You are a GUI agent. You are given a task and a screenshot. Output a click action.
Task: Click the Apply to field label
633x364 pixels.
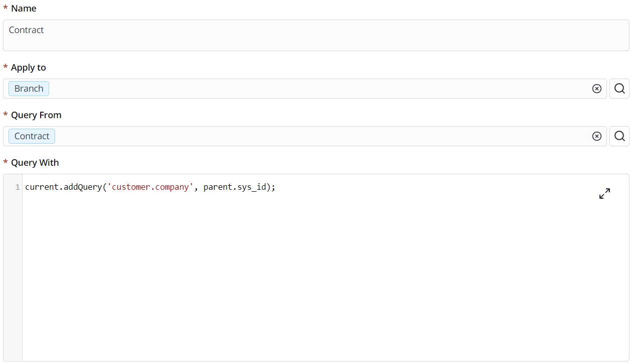click(28, 68)
